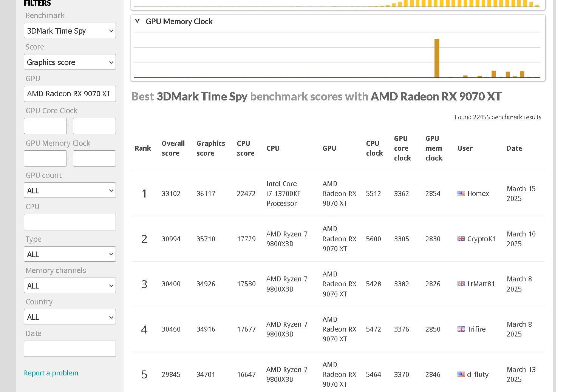Click Intel Core i7-13700KF Processor cell
The width and height of the screenshot is (569, 392).
point(283,193)
